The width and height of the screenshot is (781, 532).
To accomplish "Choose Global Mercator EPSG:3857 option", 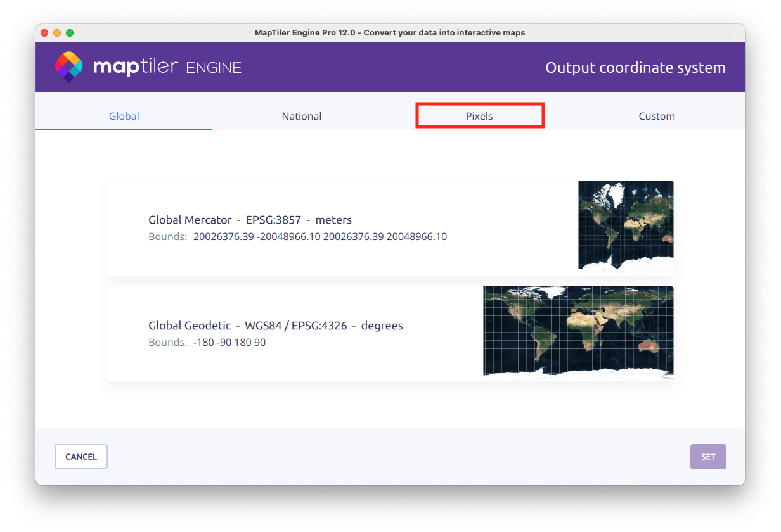I will tap(250, 220).
